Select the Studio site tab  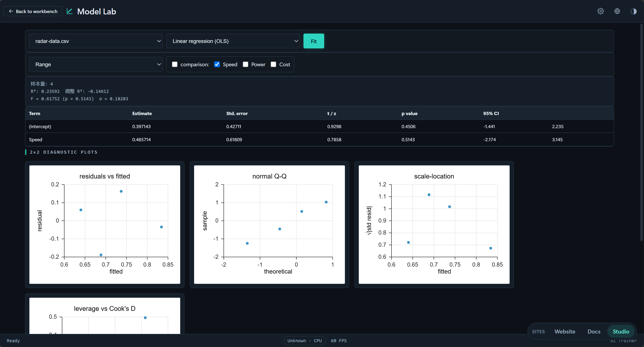(x=621, y=332)
